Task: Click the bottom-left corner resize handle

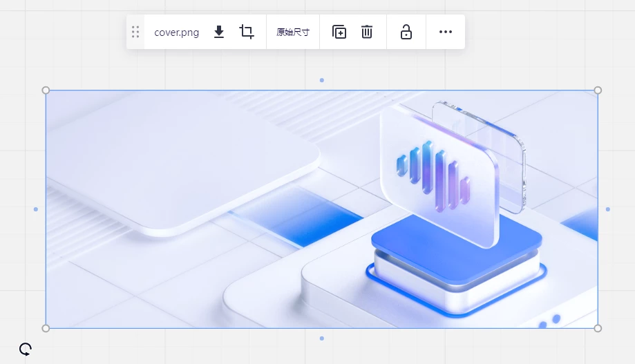Action: click(46, 328)
